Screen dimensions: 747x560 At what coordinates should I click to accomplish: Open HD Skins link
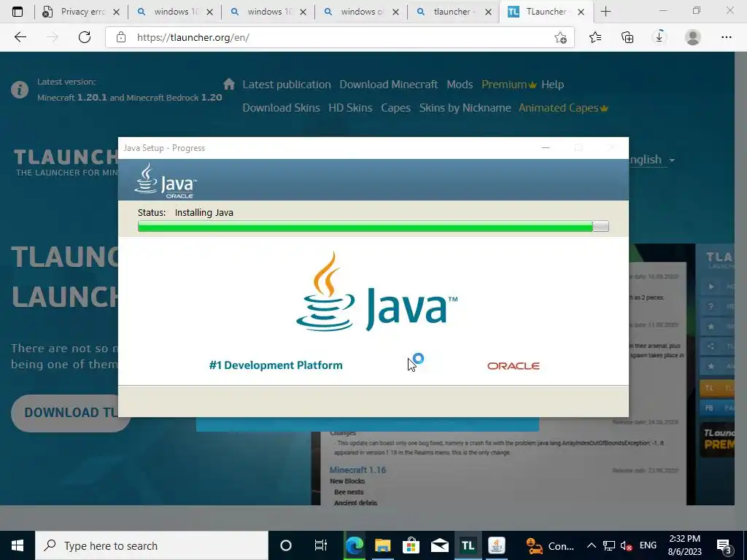[350, 108]
